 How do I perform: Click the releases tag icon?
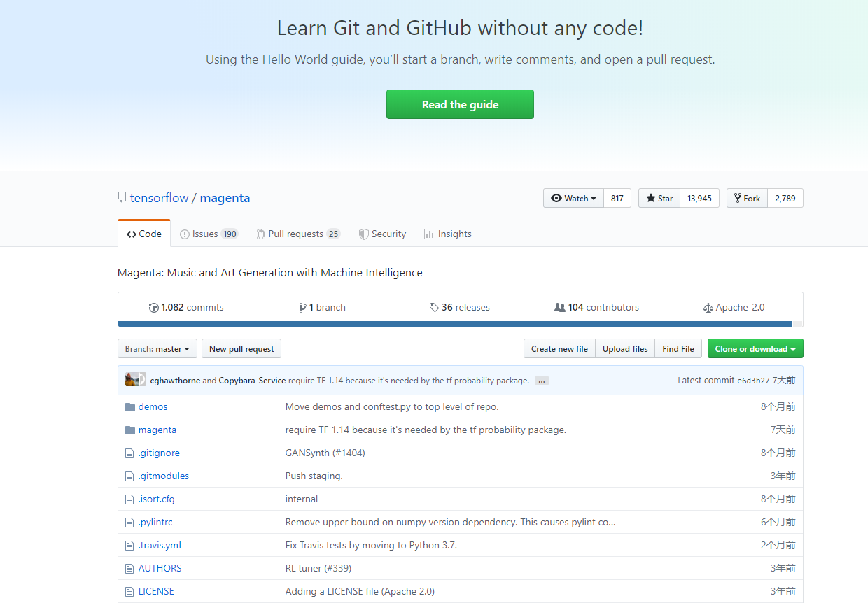[x=434, y=308]
